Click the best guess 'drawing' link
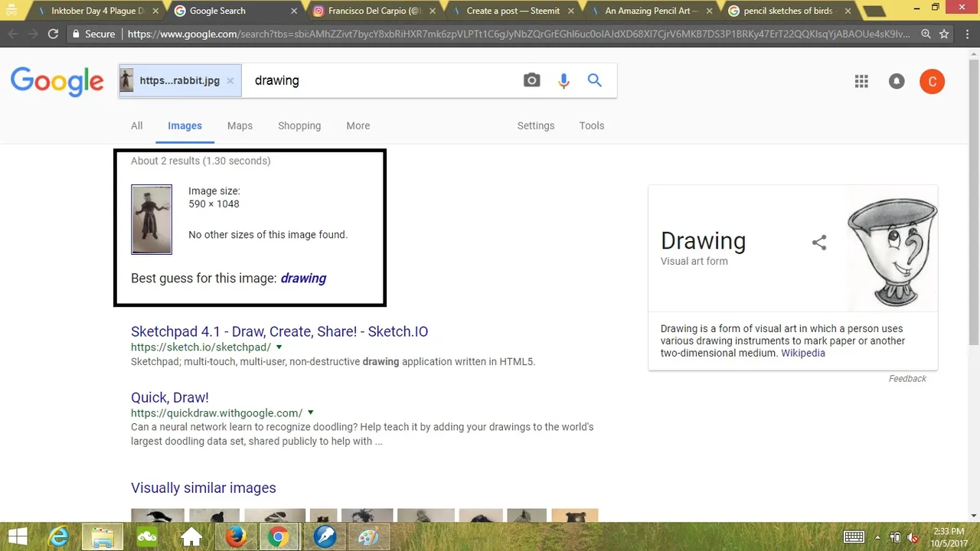980x551 pixels. coord(303,278)
